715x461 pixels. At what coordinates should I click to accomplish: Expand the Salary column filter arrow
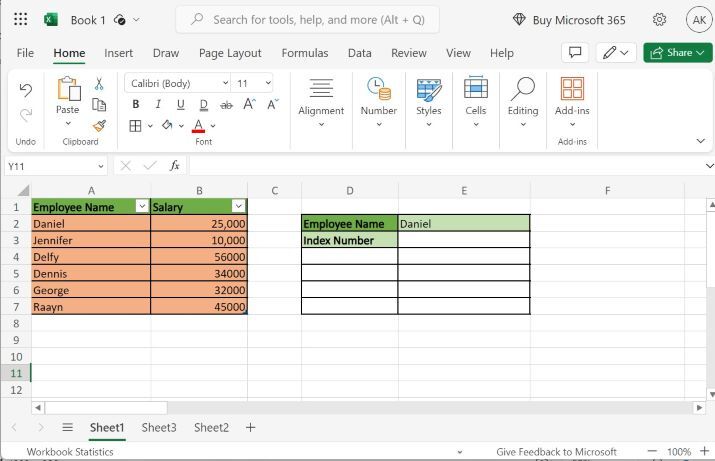(238, 207)
